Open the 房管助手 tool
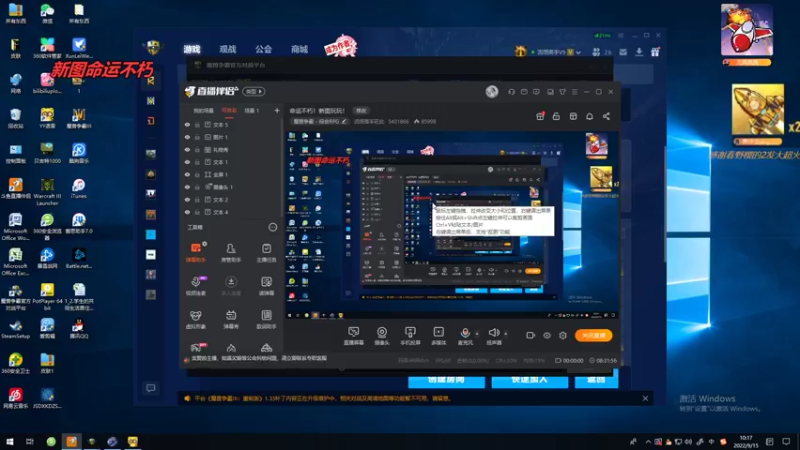Viewport: 800px width, 450px height. (x=231, y=252)
